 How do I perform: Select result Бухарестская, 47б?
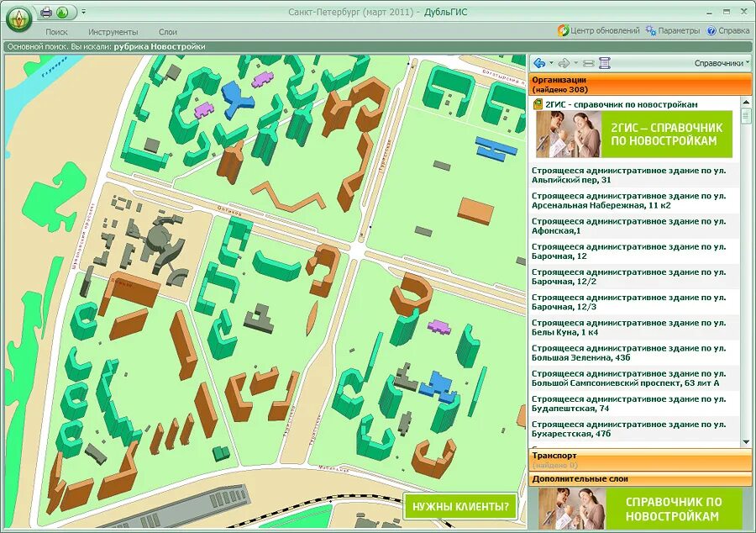634,430
